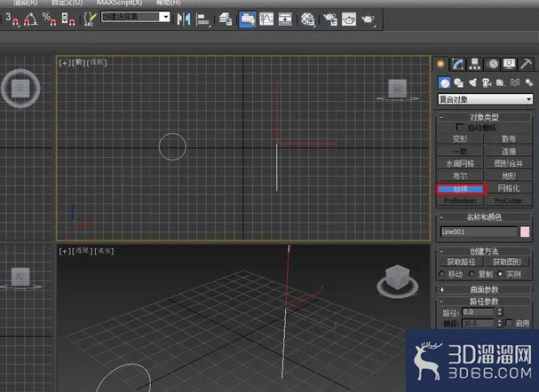Click the Align tool icon

(203, 20)
